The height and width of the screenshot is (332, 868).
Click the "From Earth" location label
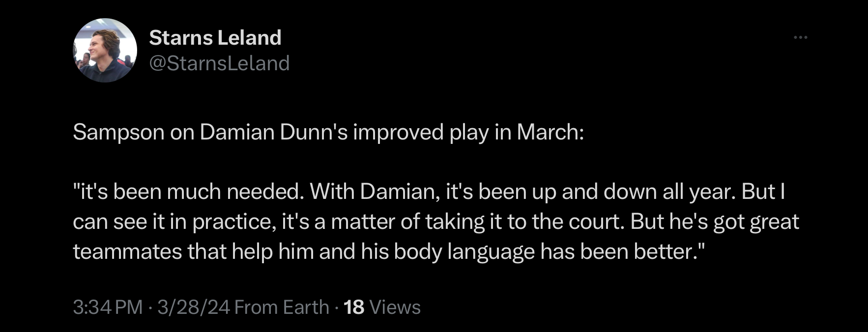pyautogui.click(x=282, y=307)
